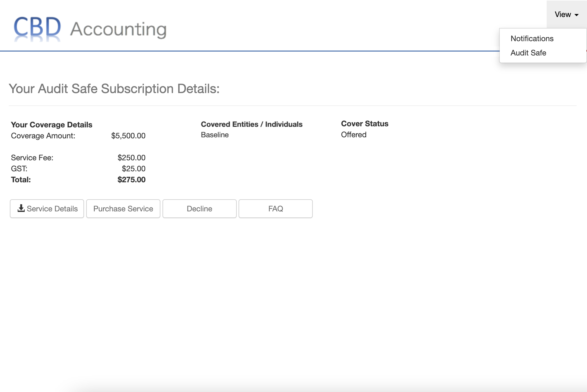The height and width of the screenshot is (392, 587).
Task: Open the FAQ page
Action: pyautogui.click(x=276, y=208)
